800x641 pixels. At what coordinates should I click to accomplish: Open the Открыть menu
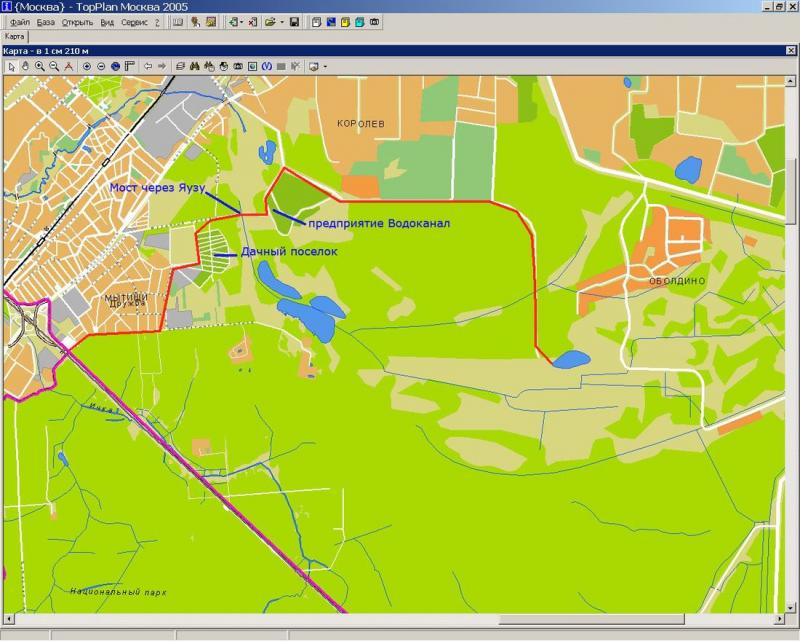[78, 22]
